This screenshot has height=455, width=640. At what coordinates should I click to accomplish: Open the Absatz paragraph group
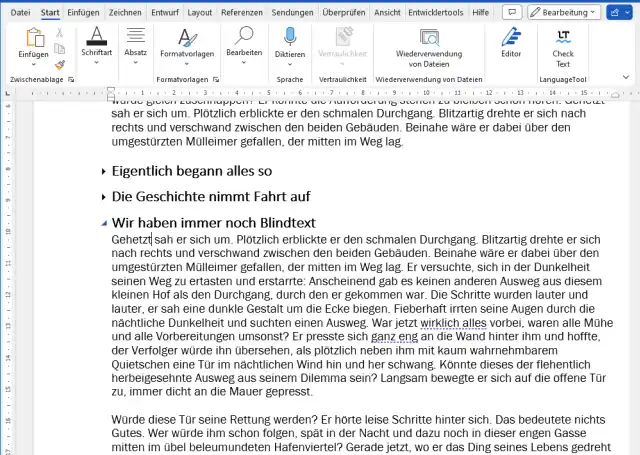tap(135, 44)
